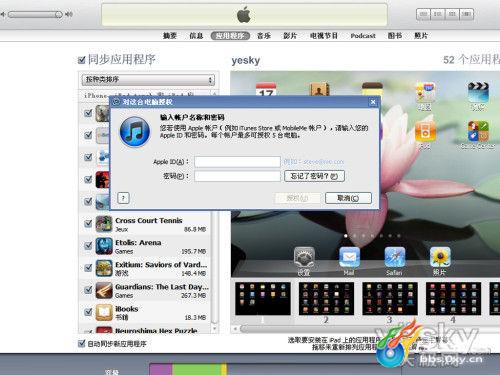Open the Music tab
This screenshot has height=375, width=500.
[264, 36]
